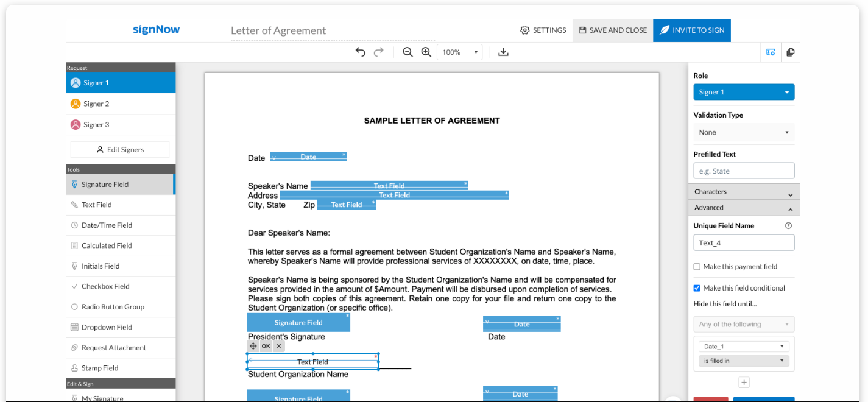
Task: Expand the Characters section
Action: (744, 192)
